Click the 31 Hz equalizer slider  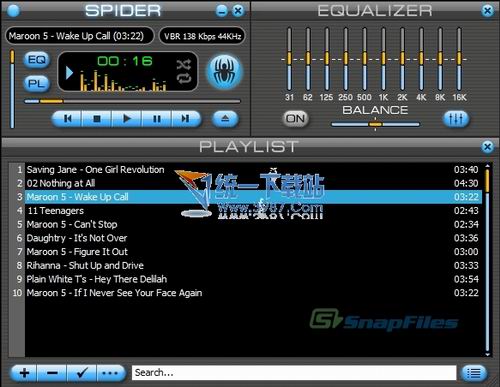(x=289, y=59)
